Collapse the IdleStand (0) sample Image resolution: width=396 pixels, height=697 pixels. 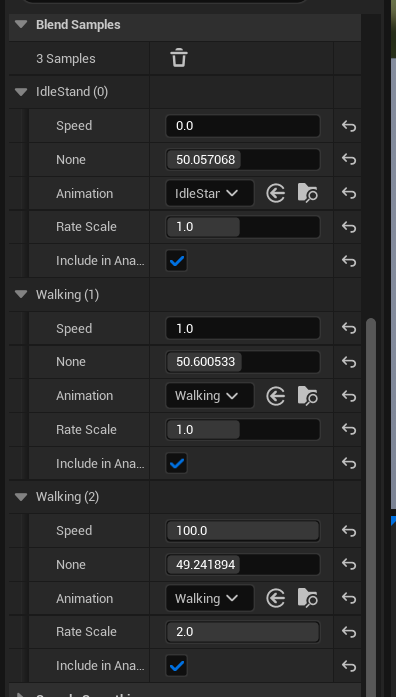point(21,92)
